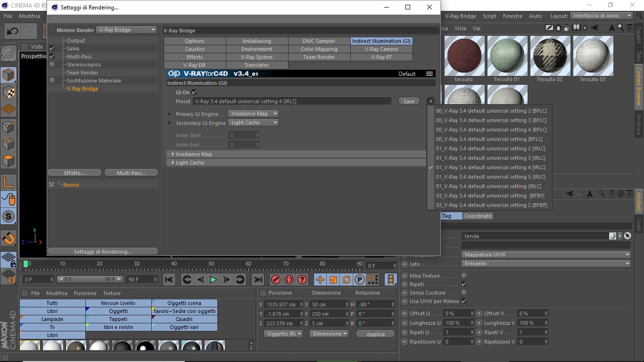Toggle the Position keyframe move icon

coord(320,280)
